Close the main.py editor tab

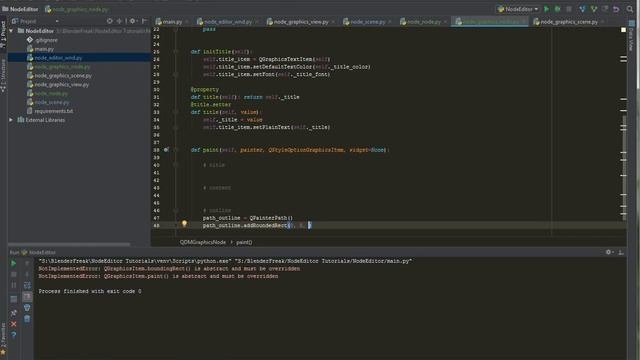pos(187,22)
